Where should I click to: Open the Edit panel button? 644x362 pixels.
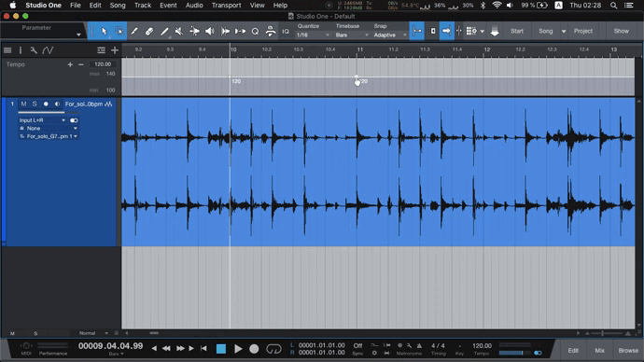tap(573, 351)
